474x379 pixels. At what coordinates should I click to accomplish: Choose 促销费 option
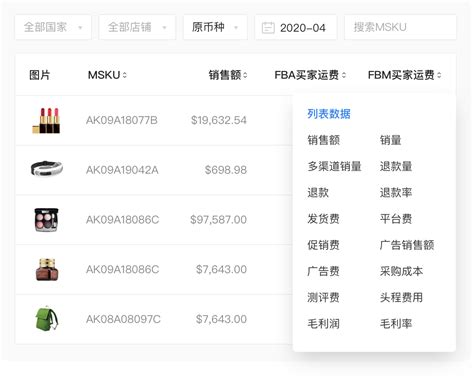pos(323,245)
